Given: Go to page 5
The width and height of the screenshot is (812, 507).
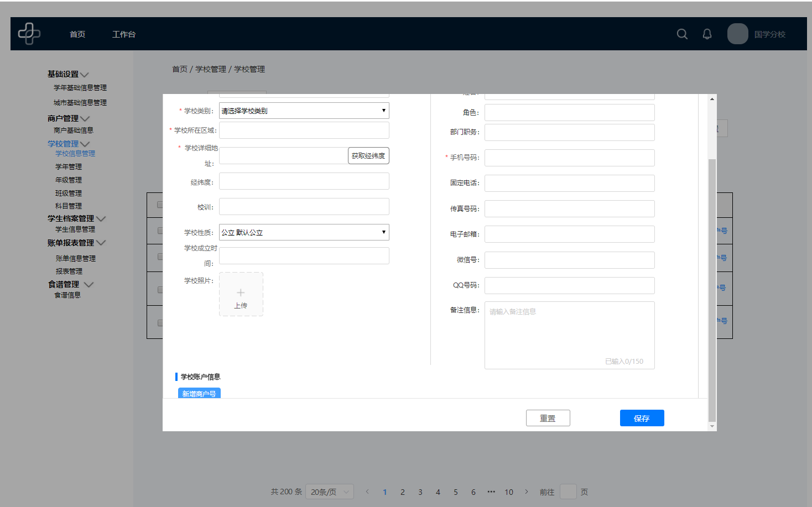Looking at the screenshot, I should coord(456,492).
